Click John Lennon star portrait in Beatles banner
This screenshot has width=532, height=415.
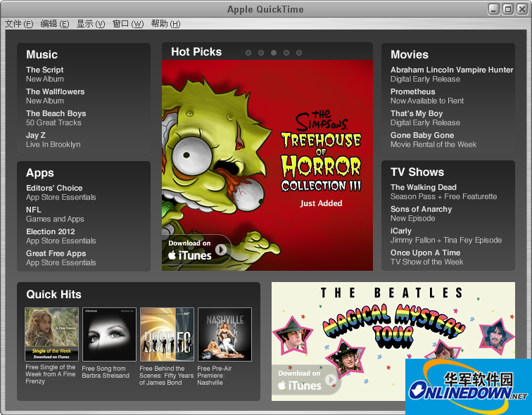click(346, 359)
